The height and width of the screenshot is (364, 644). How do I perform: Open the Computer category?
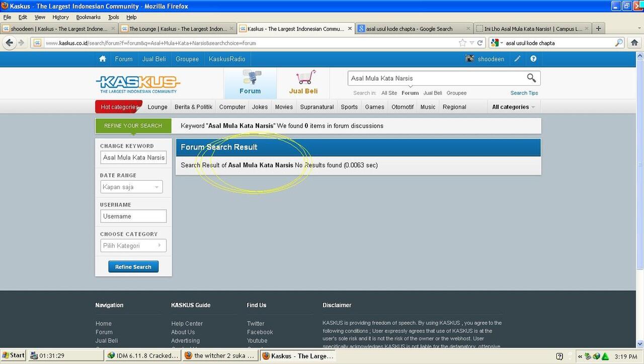[x=232, y=107]
